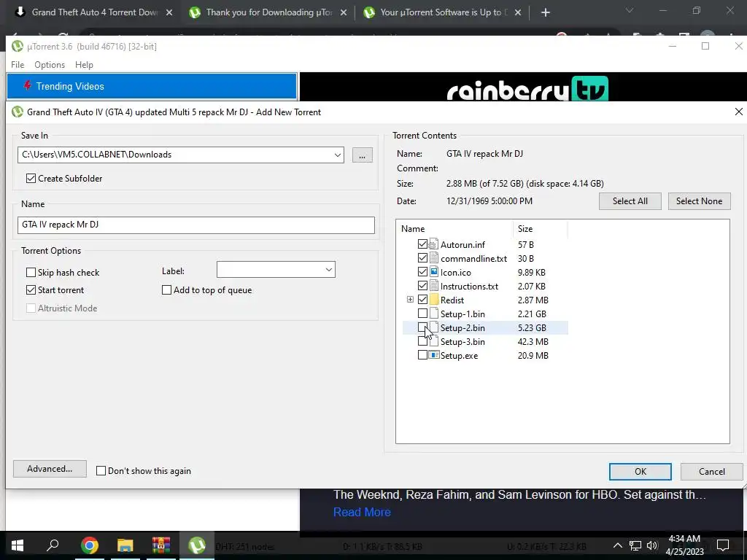Viewport: 747px width, 560px height.
Task: Click the Setup-3.bin file icon
Action: click(435, 341)
